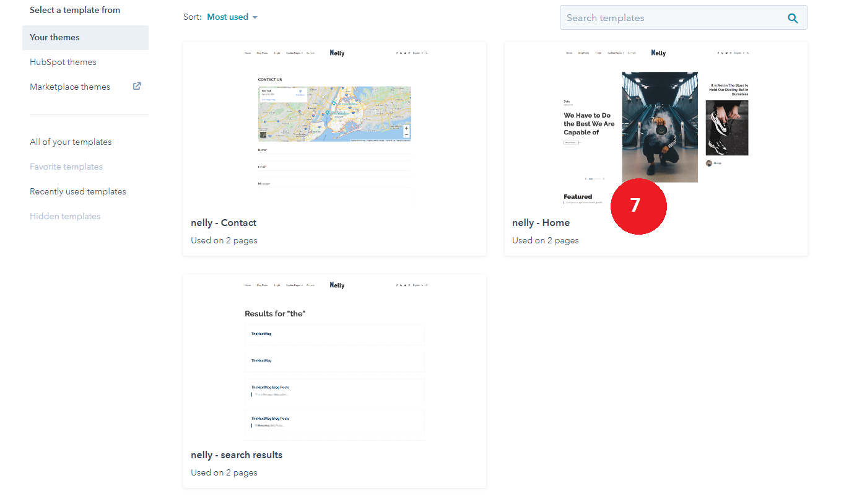Click the red circle marked 7
Image resolution: width=862 pixels, height=504 pixels.
pyautogui.click(x=638, y=206)
